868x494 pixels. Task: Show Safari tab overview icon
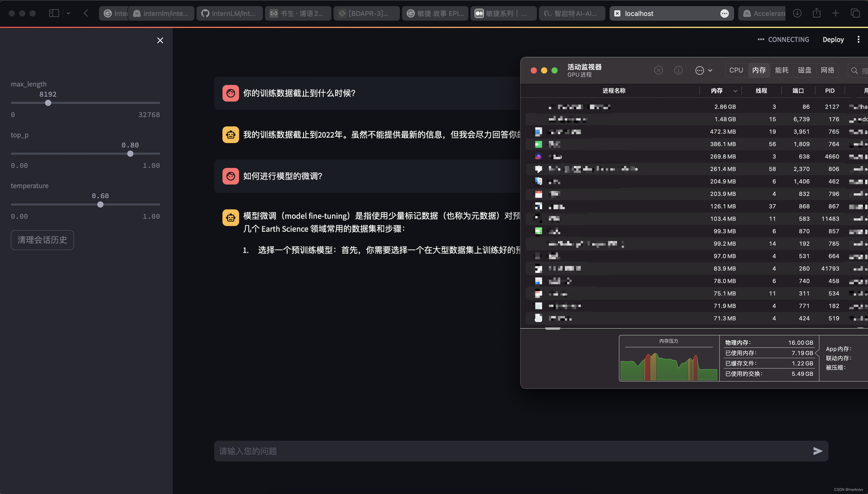(855, 13)
